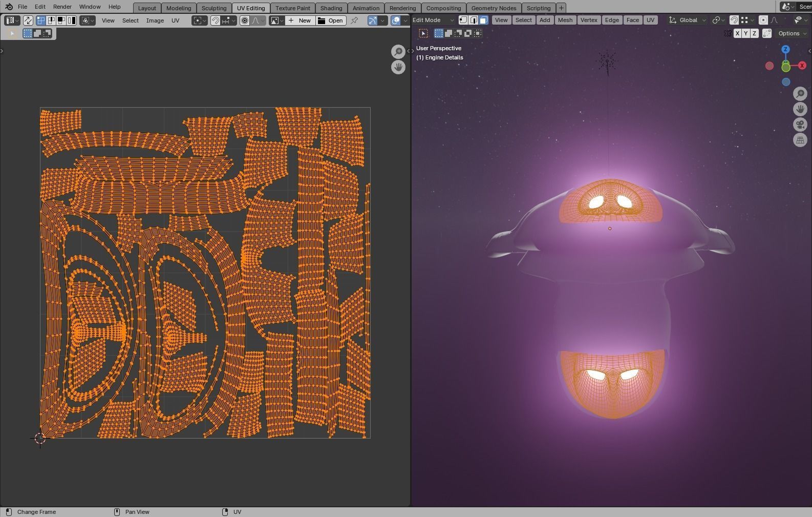Select UV edge selection mode
Viewport: 812px width, 517px height.
[51, 20]
